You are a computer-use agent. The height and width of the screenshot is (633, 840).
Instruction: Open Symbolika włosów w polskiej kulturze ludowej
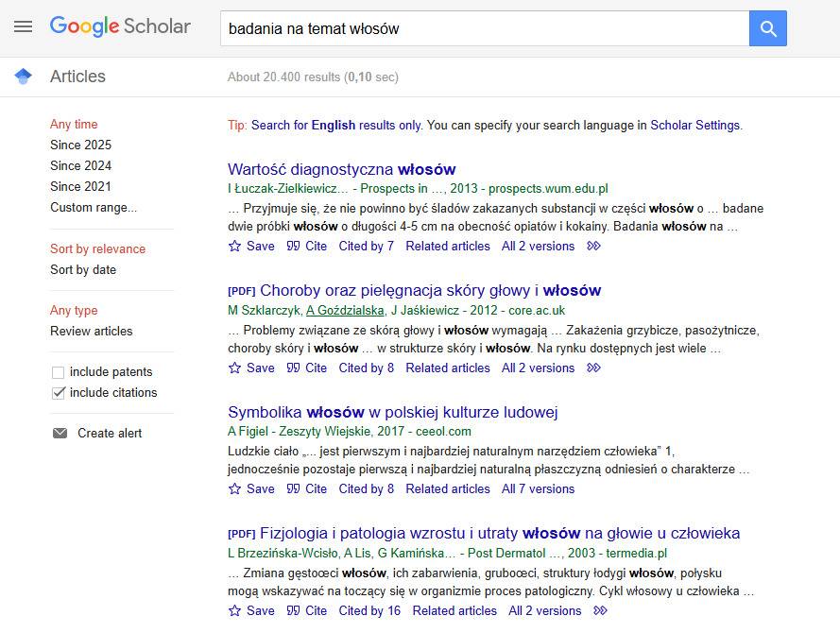392,412
